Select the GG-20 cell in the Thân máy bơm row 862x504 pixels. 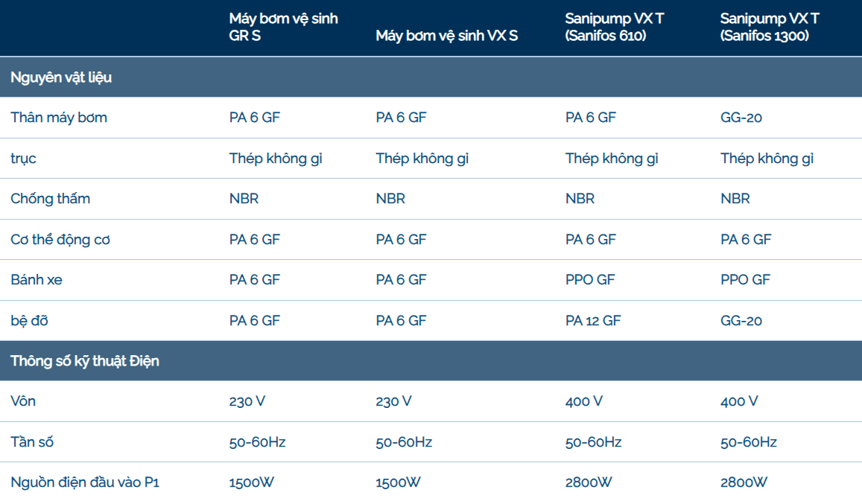pyautogui.click(x=741, y=118)
